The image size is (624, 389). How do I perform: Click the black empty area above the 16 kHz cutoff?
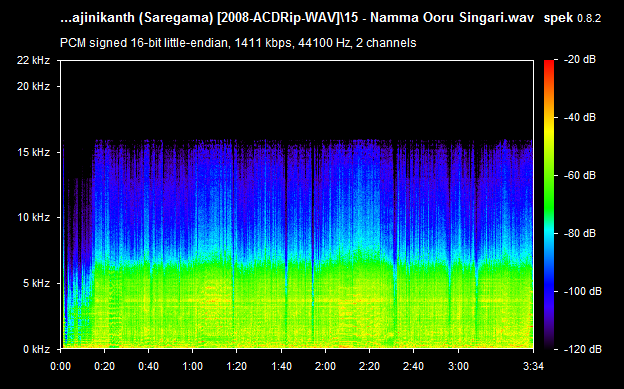[x=297, y=100]
